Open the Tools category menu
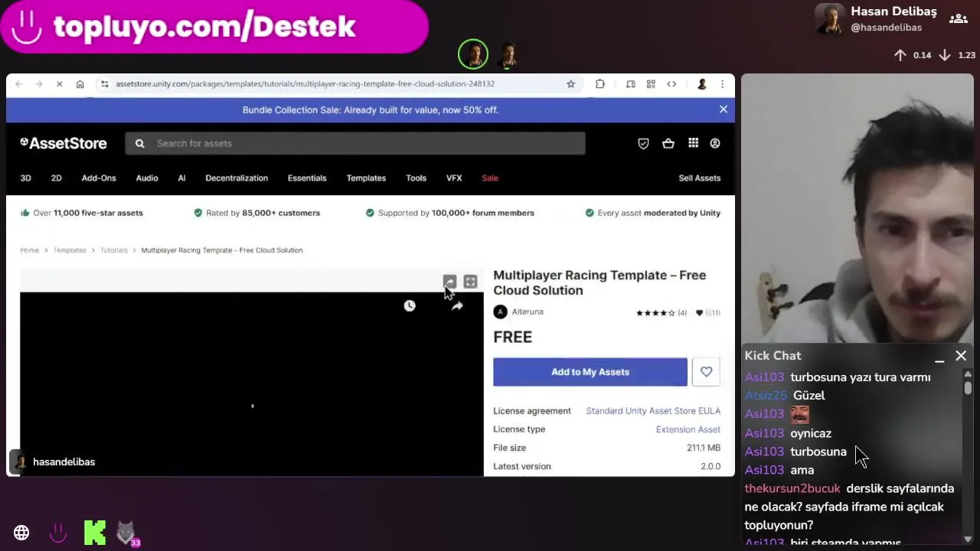 pyautogui.click(x=416, y=178)
